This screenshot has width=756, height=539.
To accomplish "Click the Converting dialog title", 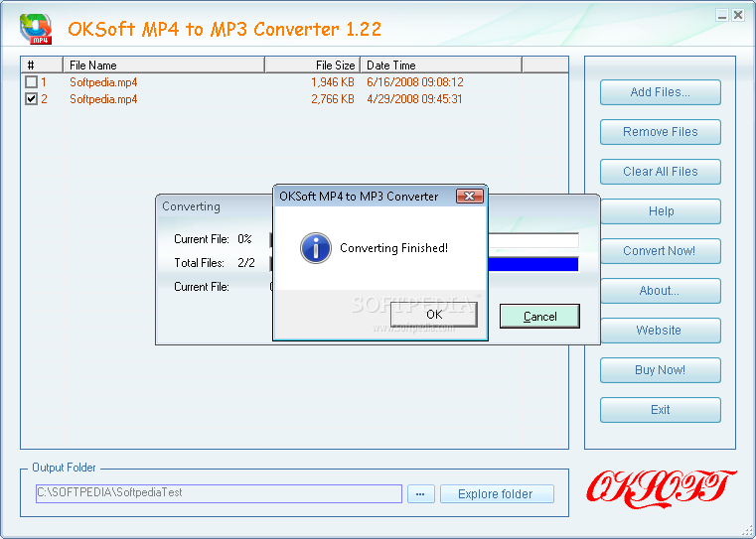I will click(x=191, y=206).
